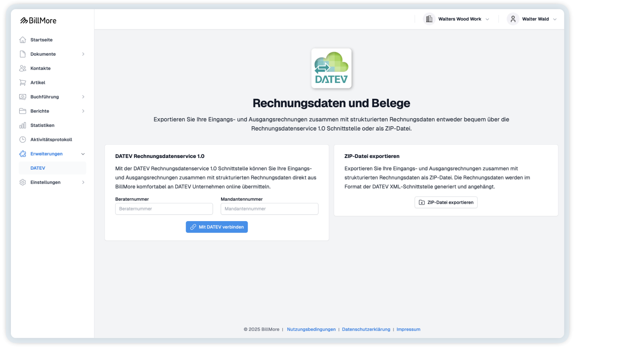Image resolution: width=644 pixels, height=347 pixels.
Task: Click the Einstellungen label in sidebar
Action: (45, 182)
